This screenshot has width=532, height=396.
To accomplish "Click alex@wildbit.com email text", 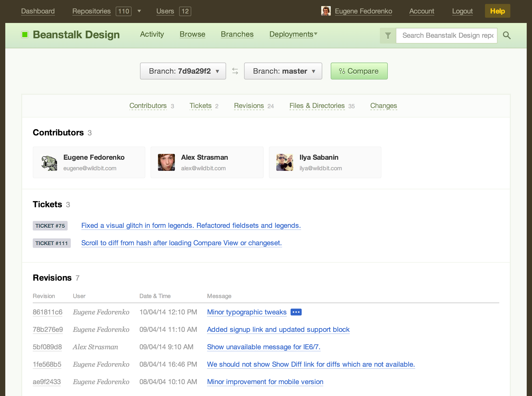I will 203,168.
